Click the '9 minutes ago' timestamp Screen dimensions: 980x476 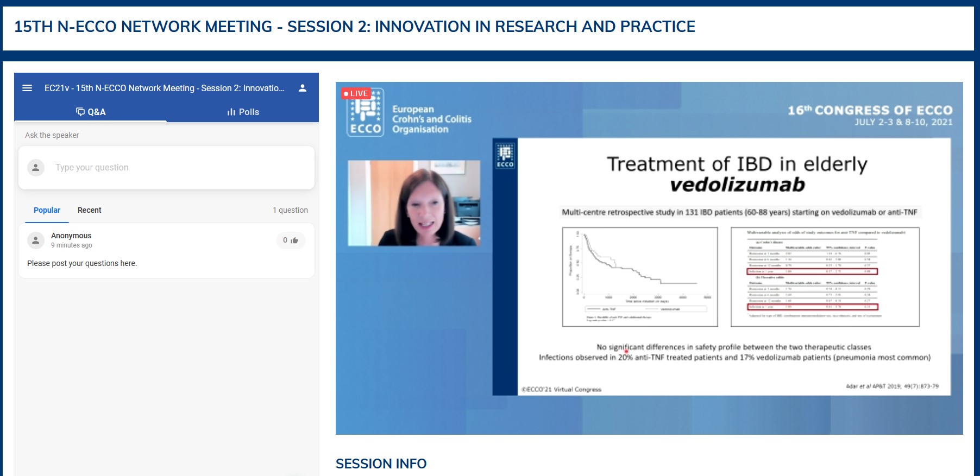[72, 245]
